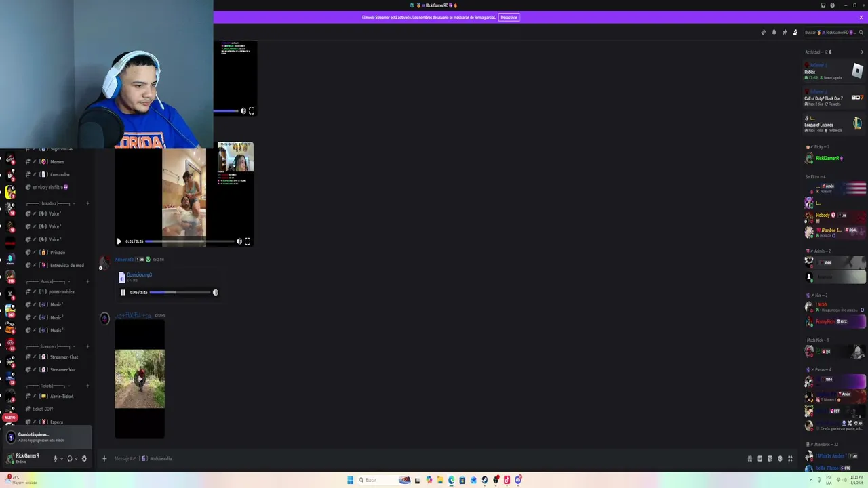868x488 pixels.
Task: Open the Memes channel
Action: (57, 161)
